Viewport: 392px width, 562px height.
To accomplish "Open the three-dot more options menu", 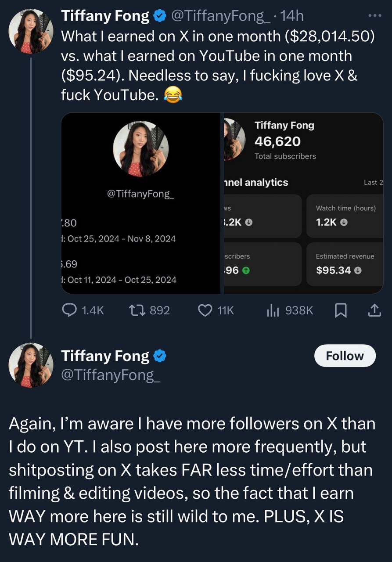I will click(374, 16).
